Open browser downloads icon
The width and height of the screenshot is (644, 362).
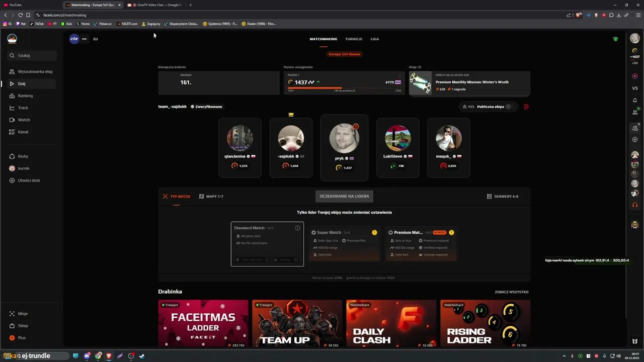pos(619,15)
